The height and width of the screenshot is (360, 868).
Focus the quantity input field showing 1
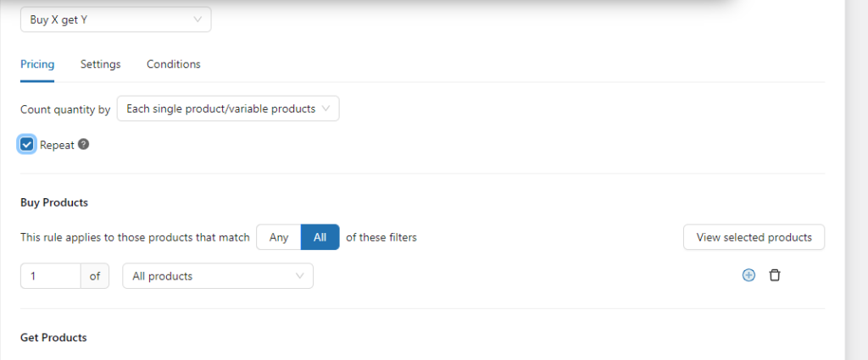(50, 276)
